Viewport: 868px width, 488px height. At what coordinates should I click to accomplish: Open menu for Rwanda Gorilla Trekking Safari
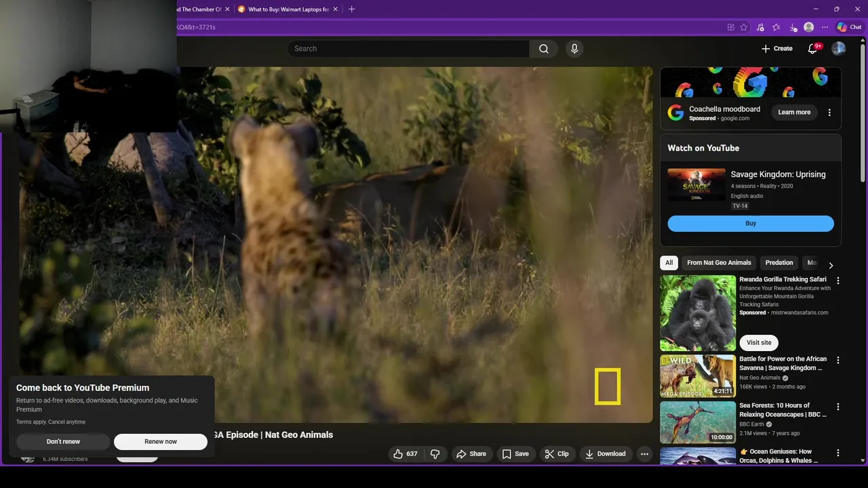click(838, 281)
